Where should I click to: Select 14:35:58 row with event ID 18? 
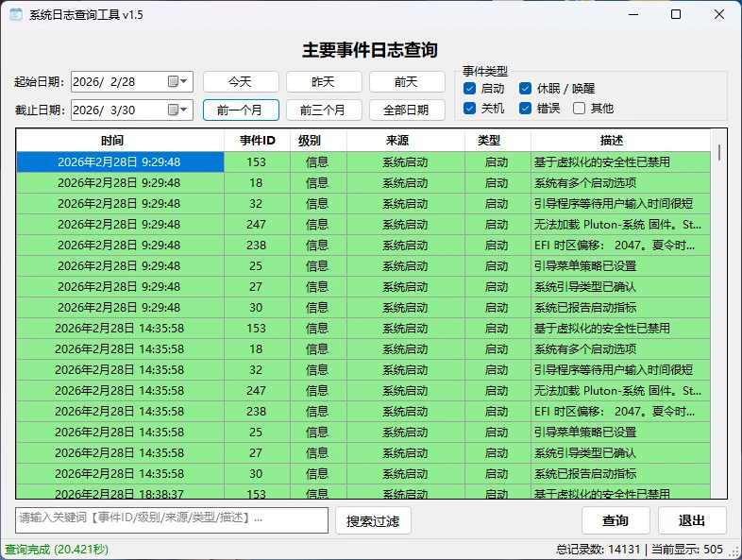[363, 348]
